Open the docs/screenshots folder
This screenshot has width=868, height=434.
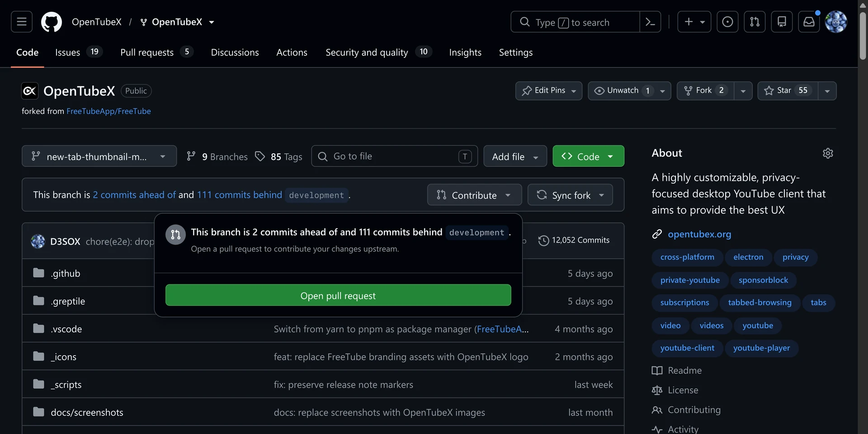click(87, 412)
